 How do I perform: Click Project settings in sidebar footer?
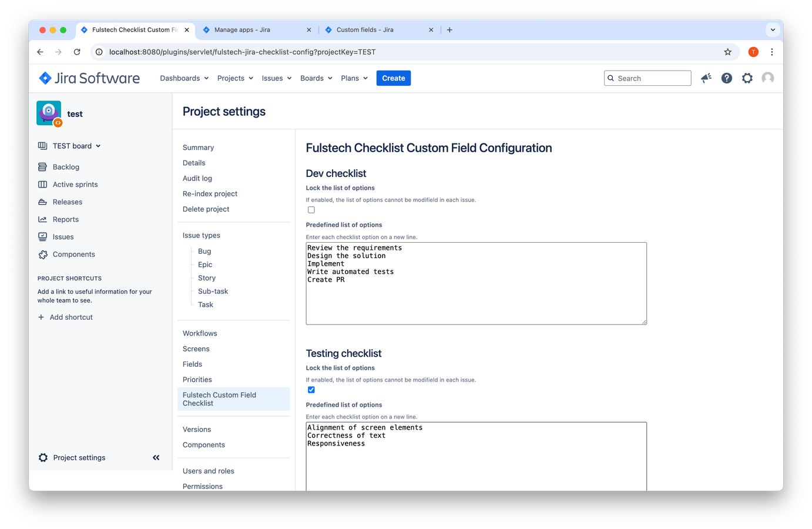point(79,458)
